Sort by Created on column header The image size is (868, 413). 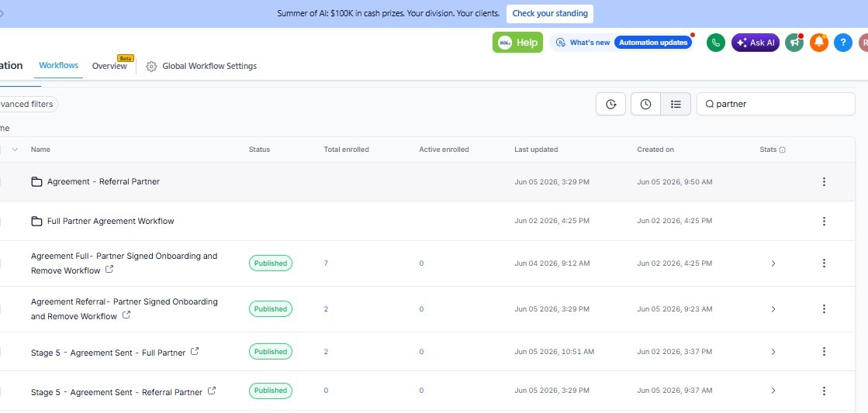click(x=655, y=150)
